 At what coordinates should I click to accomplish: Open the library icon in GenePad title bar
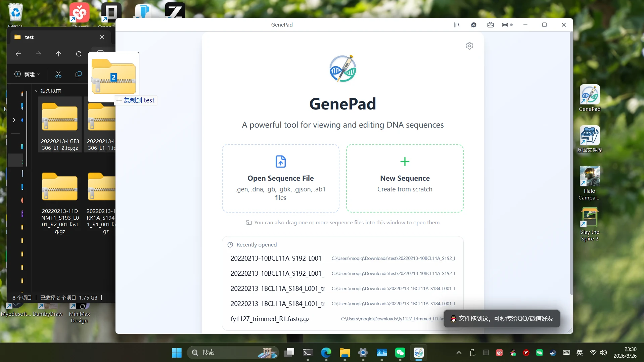tap(457, 25)
